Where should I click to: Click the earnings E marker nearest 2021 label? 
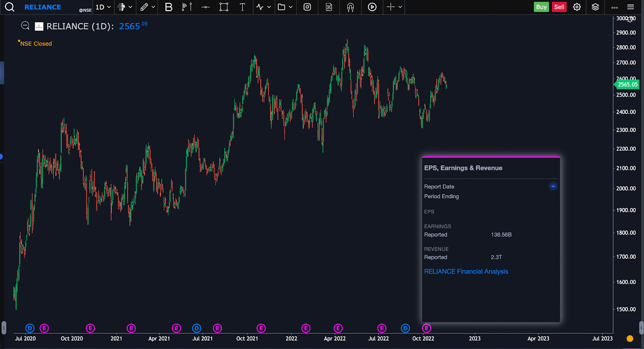coord(131,328)
